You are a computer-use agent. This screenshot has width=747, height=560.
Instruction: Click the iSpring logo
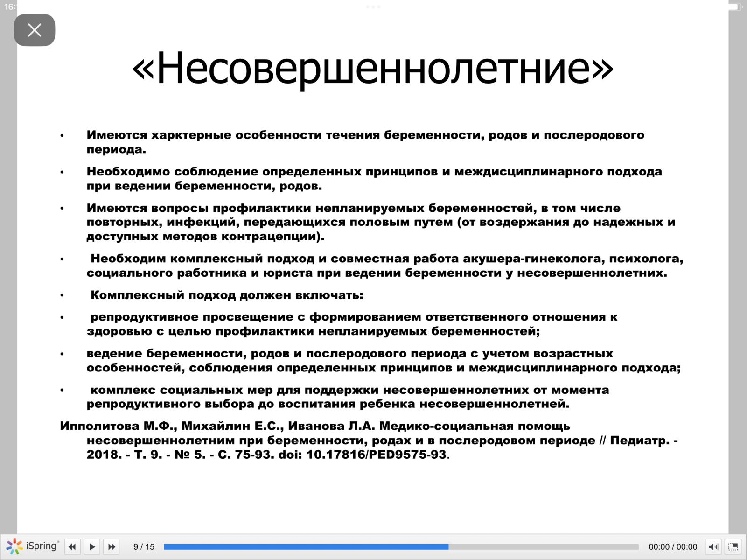coord(33,546)
